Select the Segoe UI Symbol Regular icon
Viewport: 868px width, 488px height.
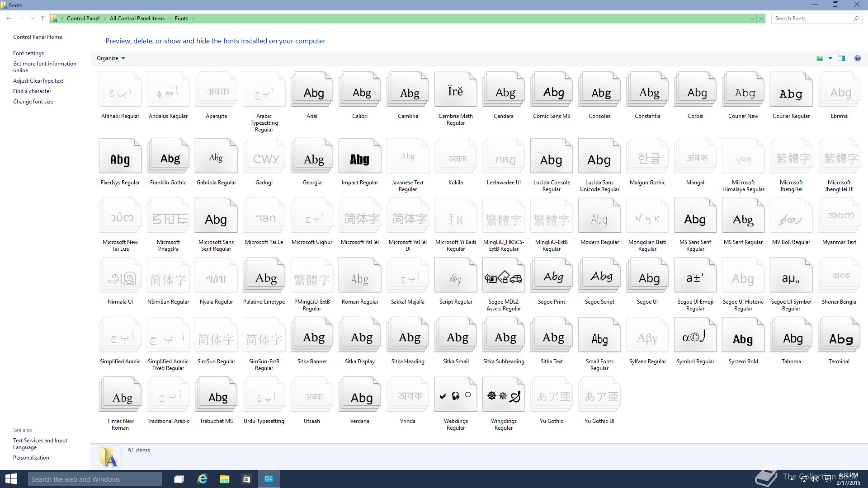point(791,275)
